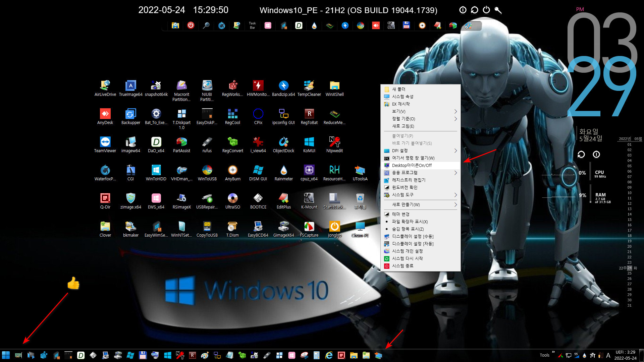Open the TrueImage64 desktop icon
This screenshot has width=644, height=362.
click(x=130, y=88)
